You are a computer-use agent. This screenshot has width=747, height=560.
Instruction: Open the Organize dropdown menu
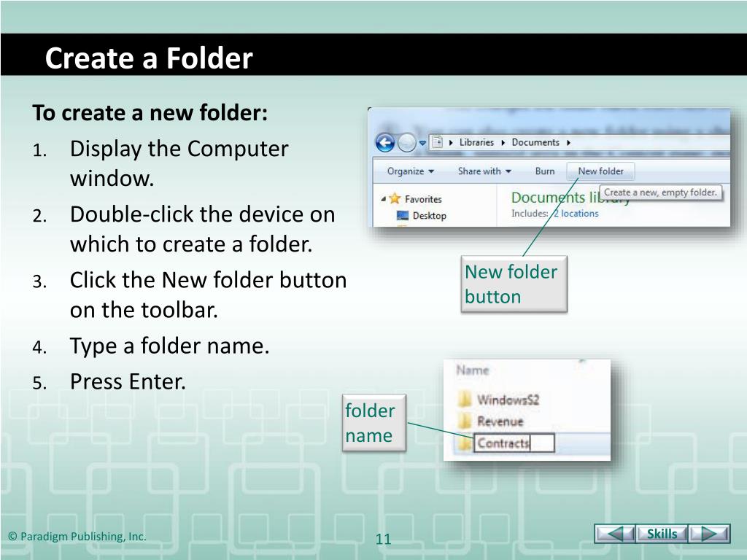pos(410,171)
